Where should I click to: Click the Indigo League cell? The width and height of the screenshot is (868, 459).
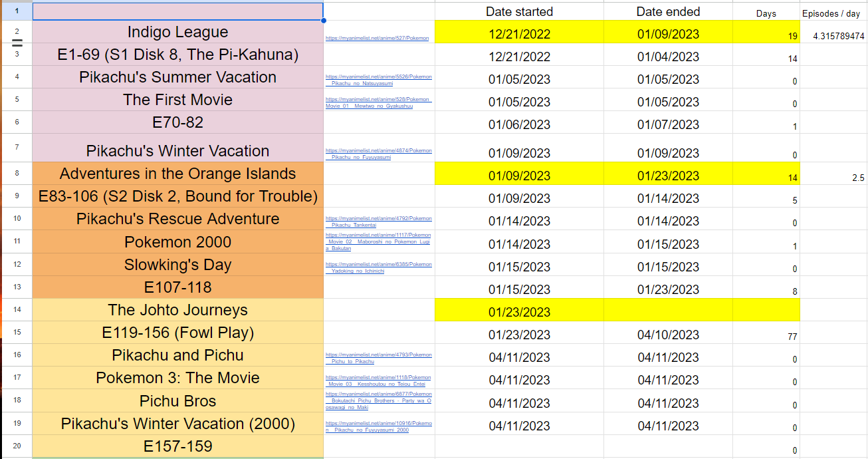(x=178, y=32)
